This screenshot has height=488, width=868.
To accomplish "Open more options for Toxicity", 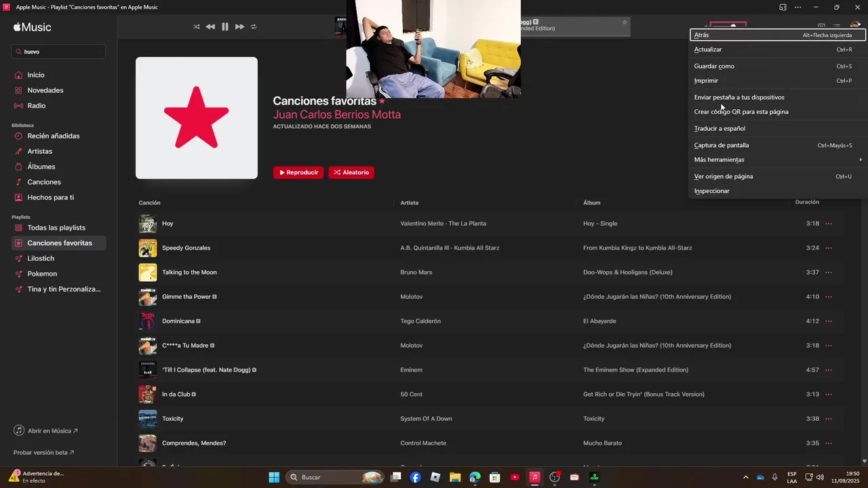I will pos(829,419).
